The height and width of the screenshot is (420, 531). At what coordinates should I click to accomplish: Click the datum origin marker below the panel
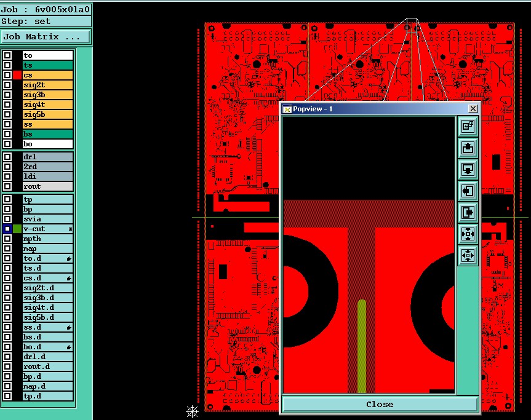click(x=192, y=411)
